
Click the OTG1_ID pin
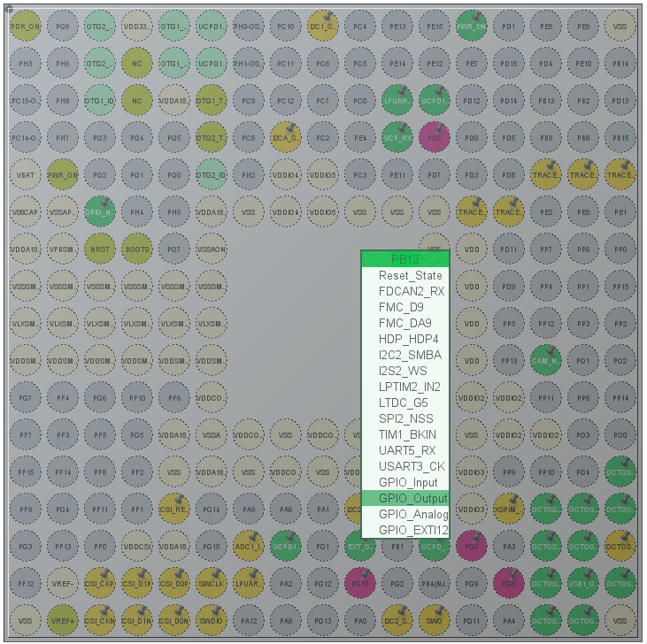coord(100,101)
